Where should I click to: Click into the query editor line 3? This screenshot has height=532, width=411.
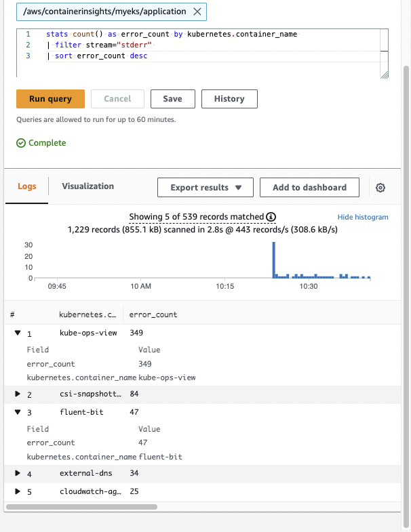coord(214,56)
